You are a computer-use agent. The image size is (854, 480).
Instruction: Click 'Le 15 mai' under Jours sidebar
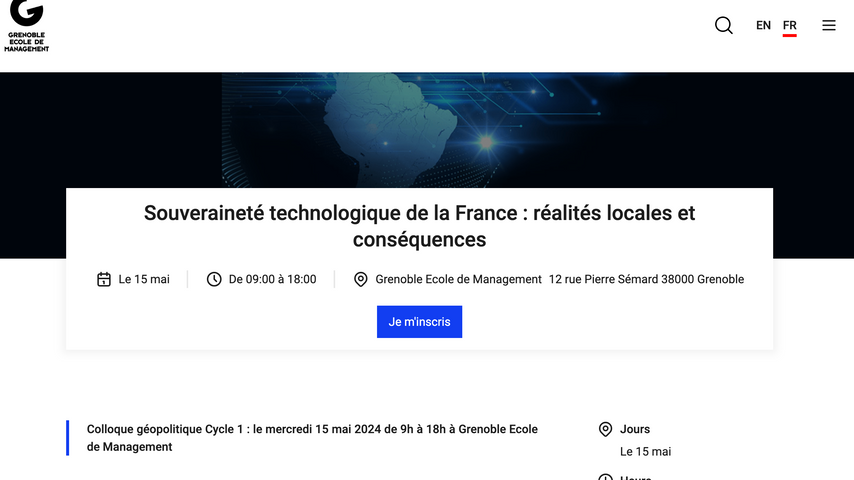tap(645, 452)
